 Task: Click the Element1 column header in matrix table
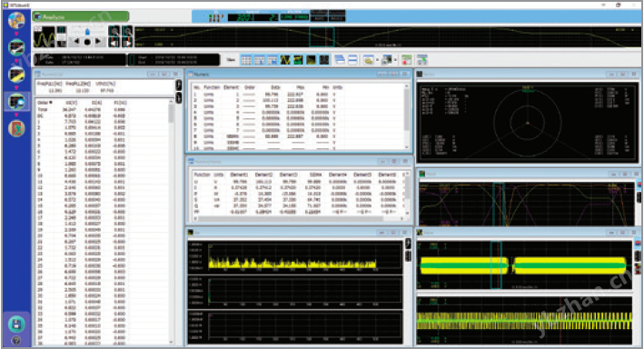point(239,174)
